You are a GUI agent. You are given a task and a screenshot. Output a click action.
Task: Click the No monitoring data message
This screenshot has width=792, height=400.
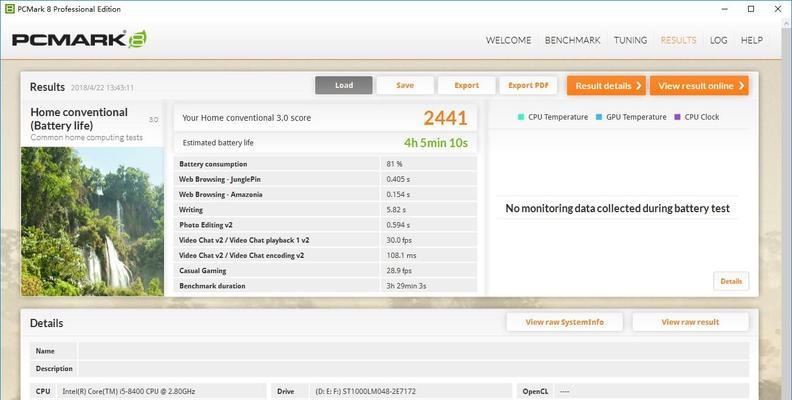pyautogui.click(x=617, y=208)
